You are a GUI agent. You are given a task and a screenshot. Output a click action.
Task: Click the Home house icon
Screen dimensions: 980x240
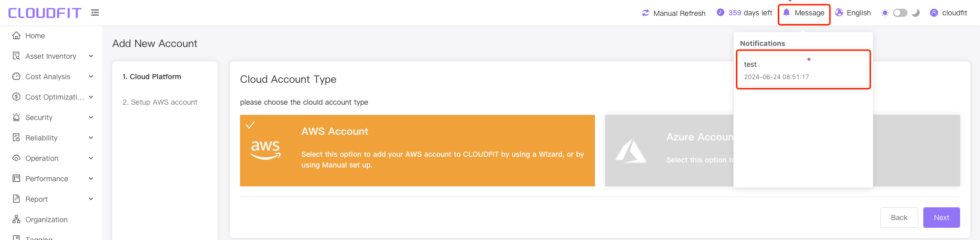tap(16, 36)
